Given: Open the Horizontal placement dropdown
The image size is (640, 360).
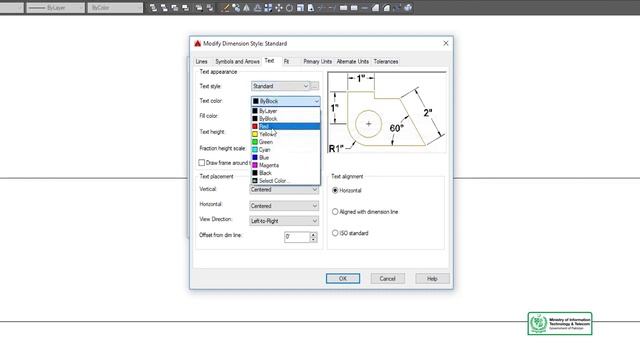Looking at the screenshot, I should click(284, 206).
